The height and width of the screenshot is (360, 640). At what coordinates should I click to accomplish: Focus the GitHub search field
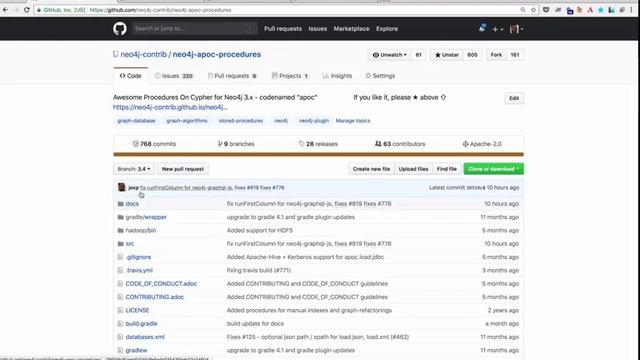[x=195, y=29]
